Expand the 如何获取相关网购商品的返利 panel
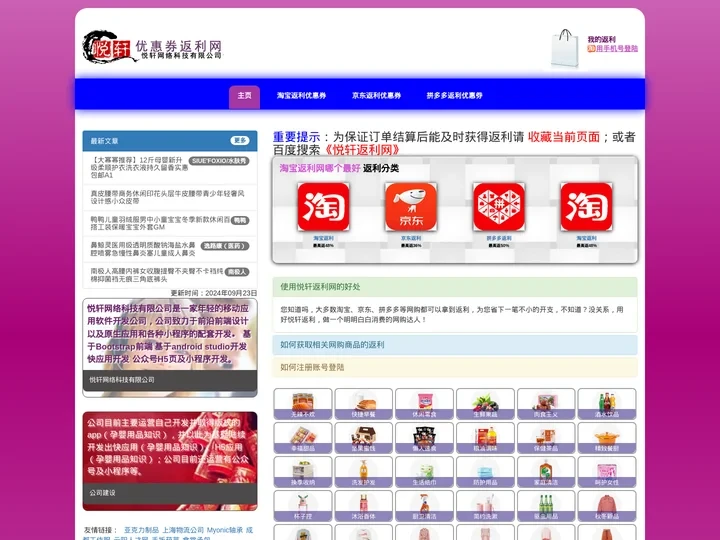 click(455, 345)
